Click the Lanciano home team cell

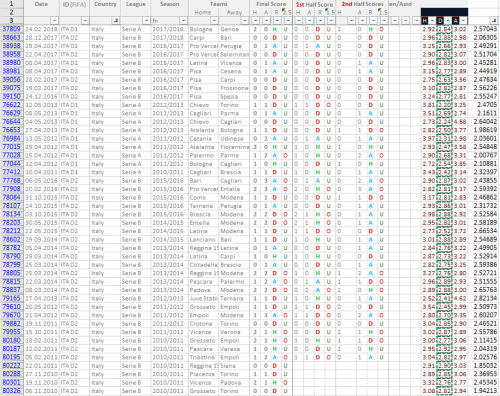point(204,239)
